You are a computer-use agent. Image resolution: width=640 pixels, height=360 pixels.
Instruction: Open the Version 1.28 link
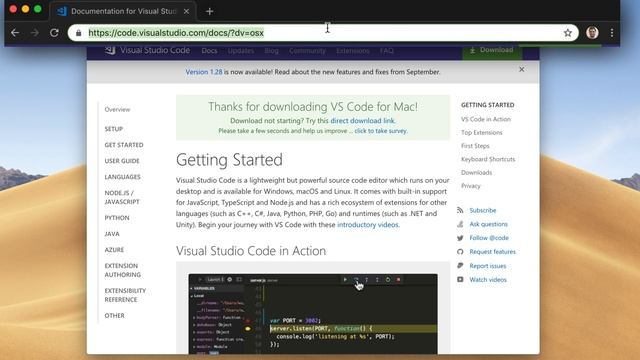pos(204,72)
